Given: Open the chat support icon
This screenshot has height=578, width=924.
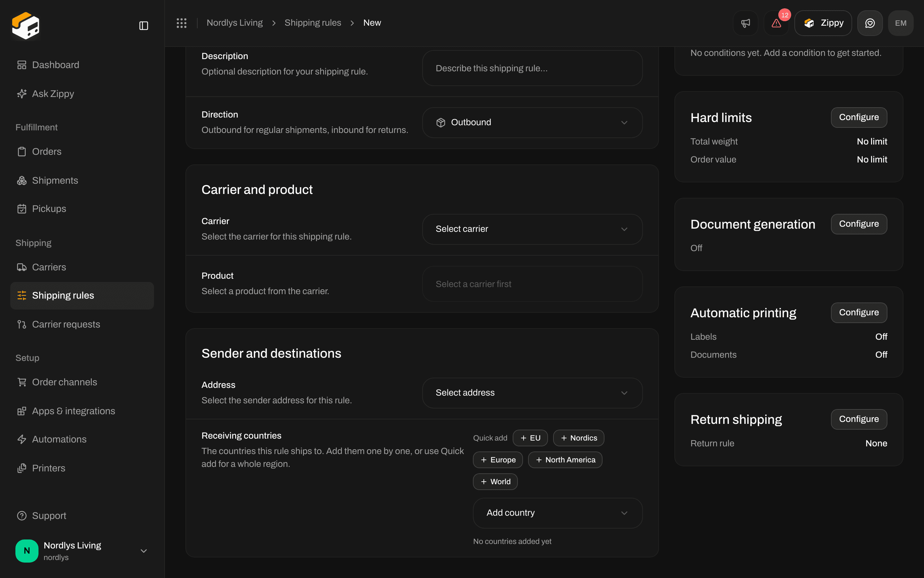Looking at the screenshot, I should click(870, 23).
